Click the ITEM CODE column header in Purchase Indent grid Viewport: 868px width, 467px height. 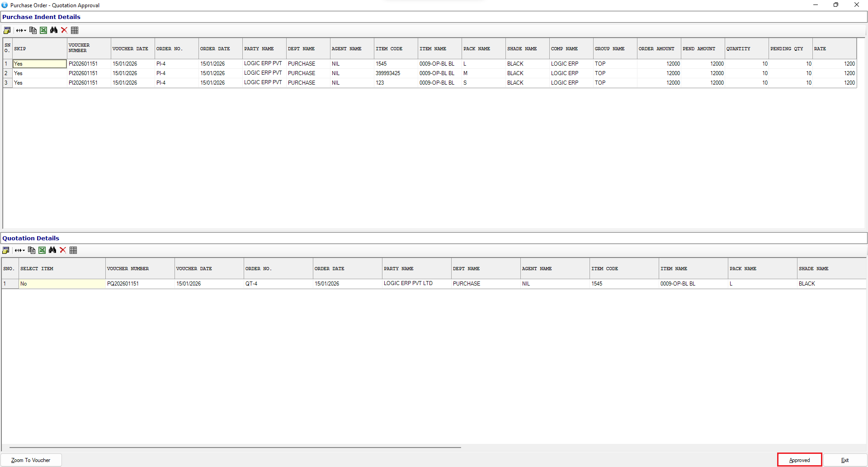(396, 49)
